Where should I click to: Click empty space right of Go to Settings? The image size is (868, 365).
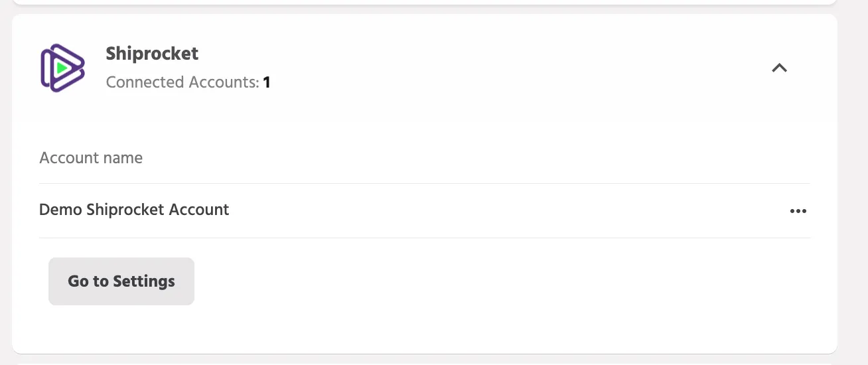498,281
